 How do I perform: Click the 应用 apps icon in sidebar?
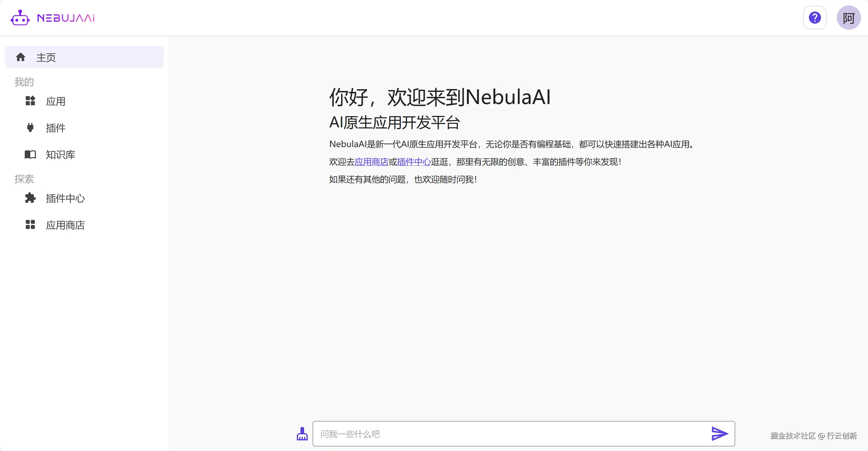[x=30, y=101]
